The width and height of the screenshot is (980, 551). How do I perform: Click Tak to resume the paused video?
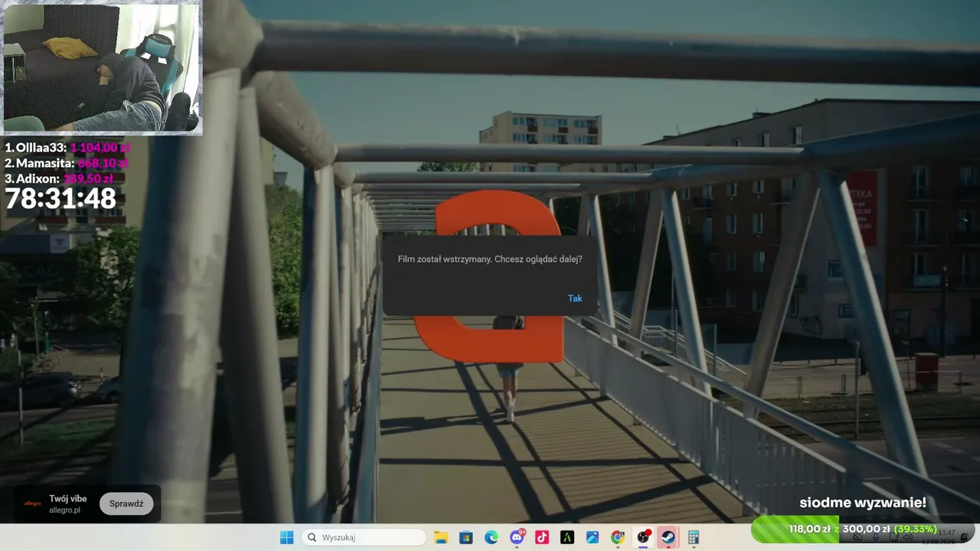click(x=575, y=298)
